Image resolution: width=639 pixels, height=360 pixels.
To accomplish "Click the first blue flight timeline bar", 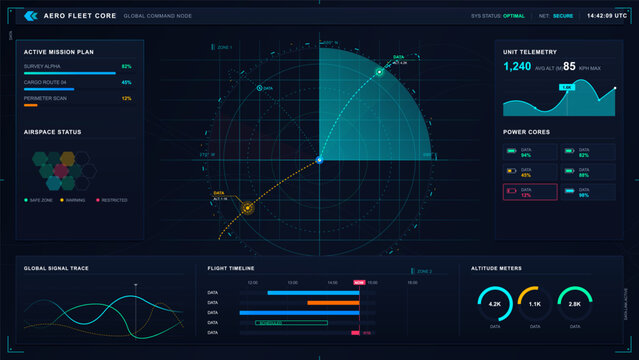I will pyautogui.click(x=313, y=293).
